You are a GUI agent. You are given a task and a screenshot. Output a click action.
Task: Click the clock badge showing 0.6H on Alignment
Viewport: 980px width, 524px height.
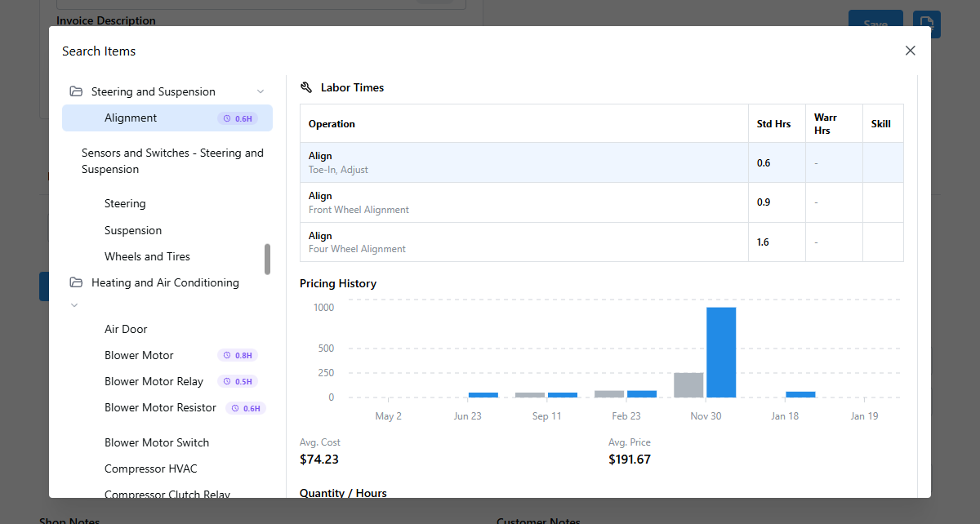[238, 118]
